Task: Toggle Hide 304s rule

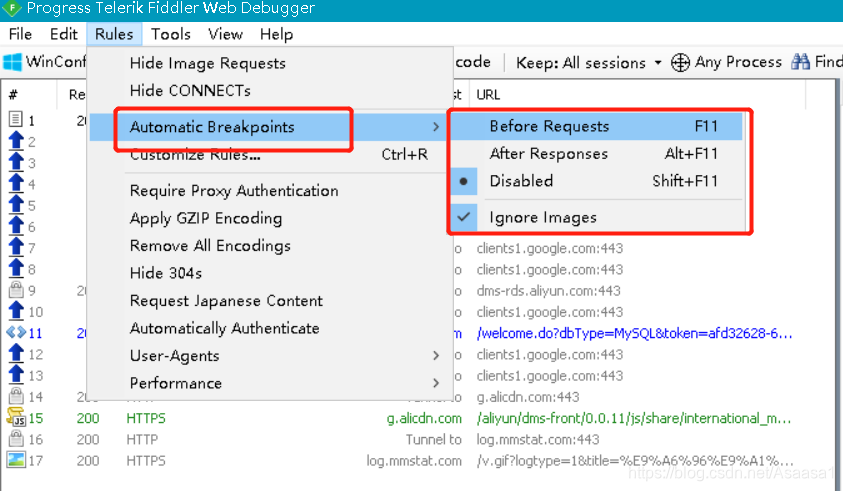Action: [166, 273]
